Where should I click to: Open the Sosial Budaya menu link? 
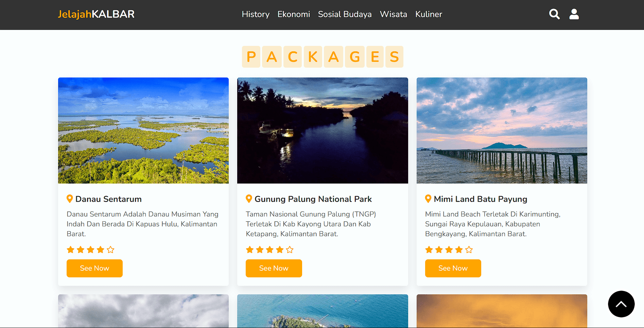point(345,14)
